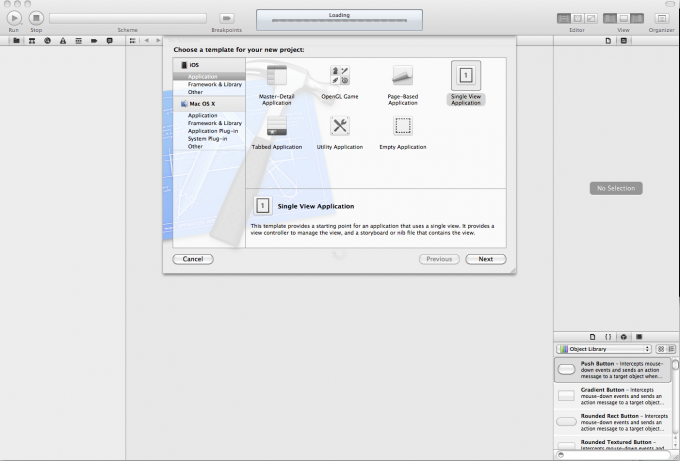
Task: Select the Standard editor button
Action: click(564, 18)
